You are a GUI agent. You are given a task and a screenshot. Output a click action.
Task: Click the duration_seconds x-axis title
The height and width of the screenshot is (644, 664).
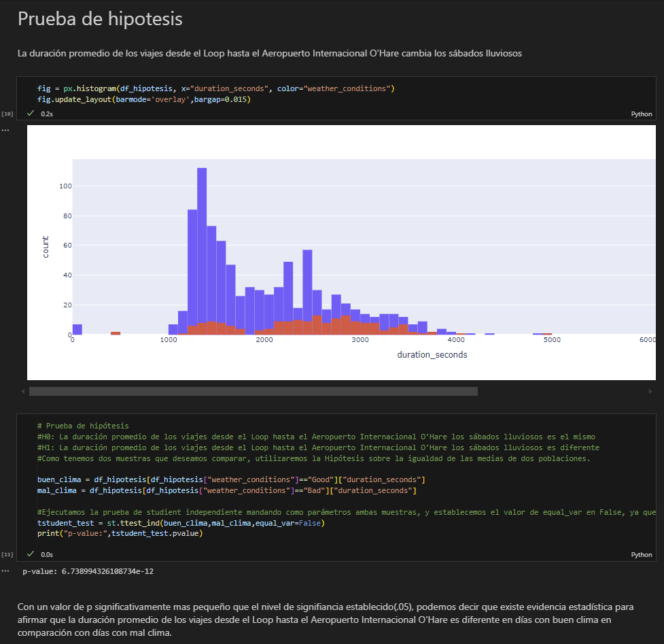click(x=432, y=355)
